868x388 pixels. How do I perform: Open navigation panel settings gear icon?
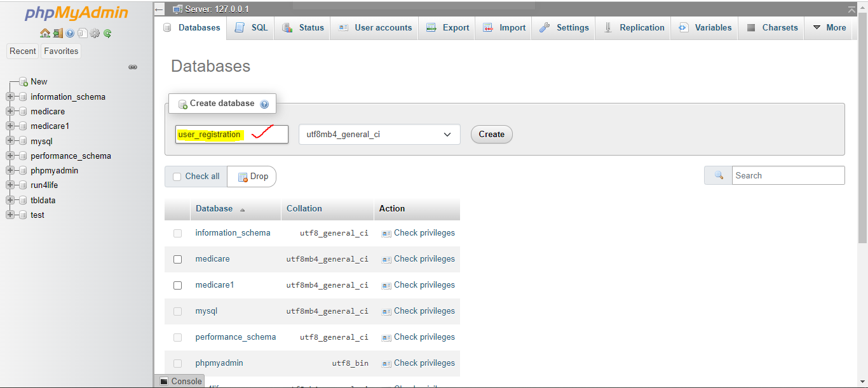95,33
